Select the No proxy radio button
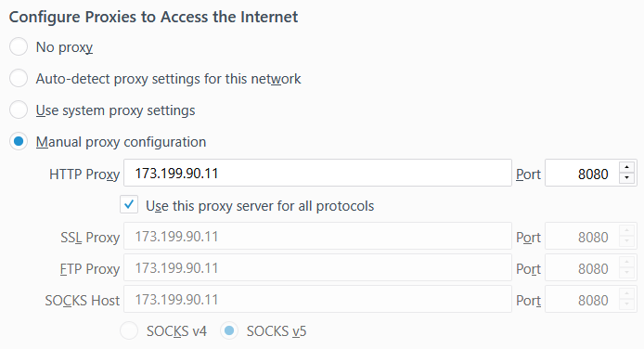 point(19,46)
